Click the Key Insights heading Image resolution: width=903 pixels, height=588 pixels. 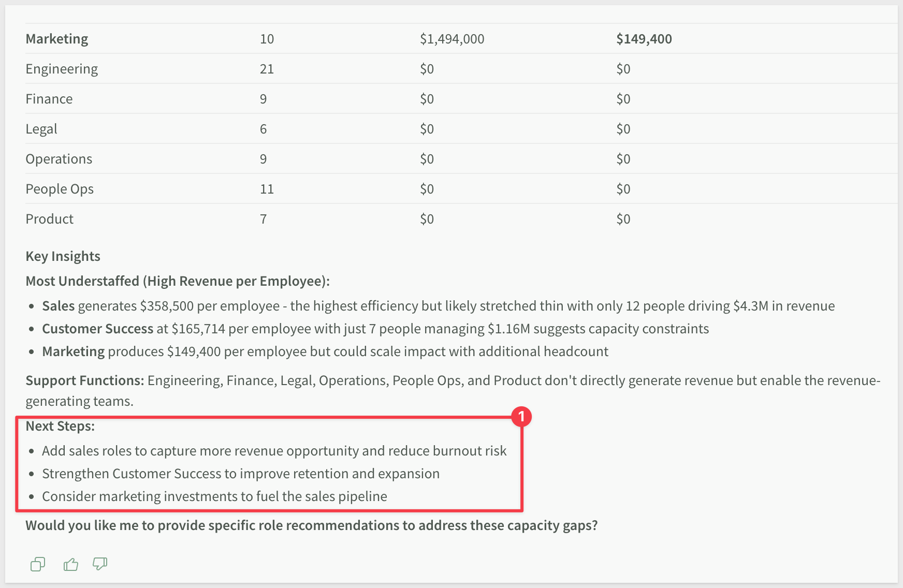[x=63, y=256]
